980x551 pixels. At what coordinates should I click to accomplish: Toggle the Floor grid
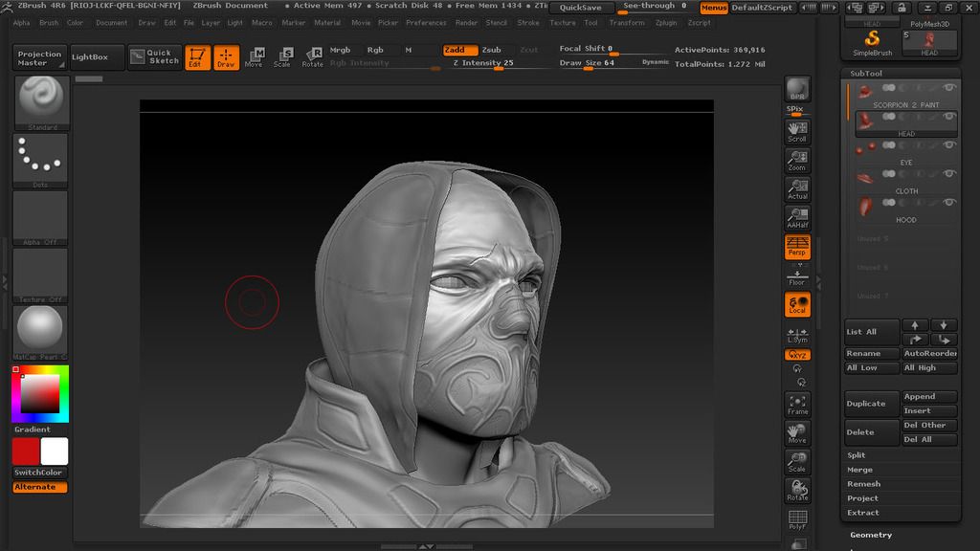click(797, 276)
